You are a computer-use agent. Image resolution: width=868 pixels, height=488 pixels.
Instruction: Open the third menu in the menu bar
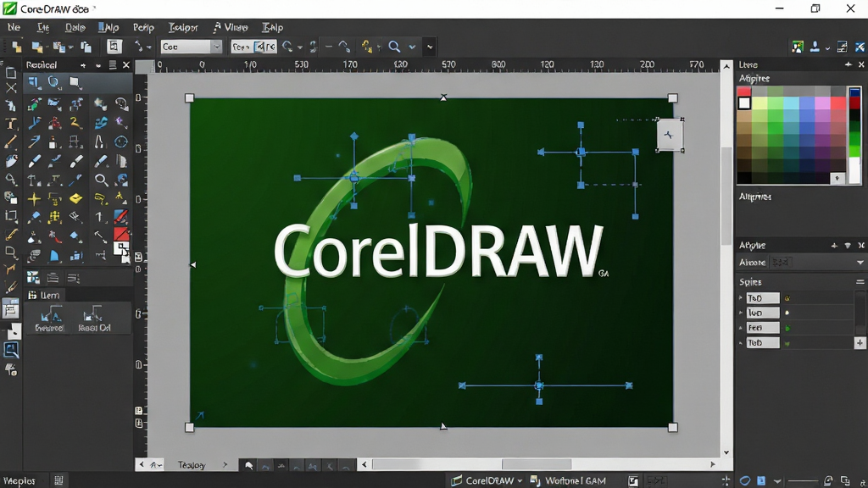[75, 27]
